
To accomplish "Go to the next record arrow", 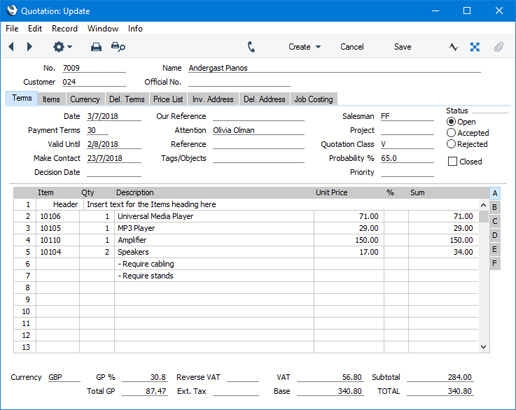I will (29, 47).
